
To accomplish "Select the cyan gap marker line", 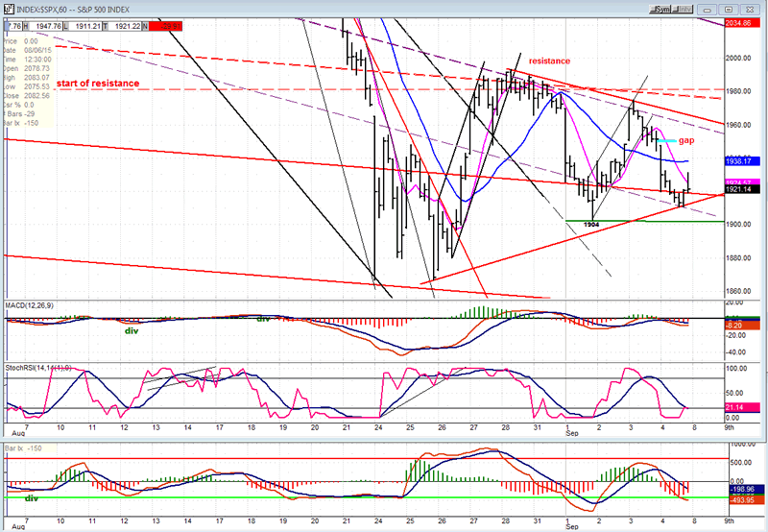I will [x=664, y=141].
